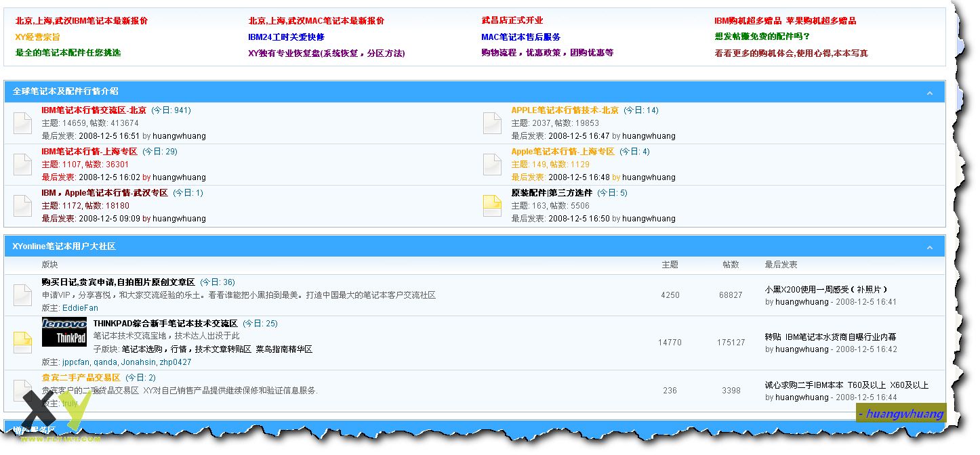Click topic count 236 for 贵宾二手 board
The image size is (980, 455).
(x=670, y=391)
